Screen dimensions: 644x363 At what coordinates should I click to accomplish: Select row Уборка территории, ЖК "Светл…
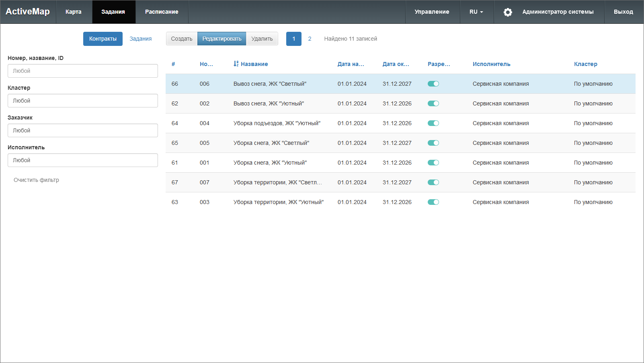(x=400, y=182)
